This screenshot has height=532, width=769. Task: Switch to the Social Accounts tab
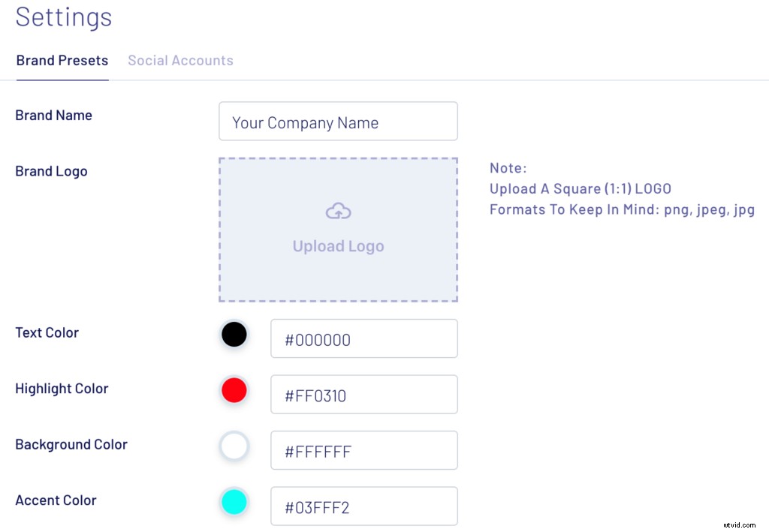tap(180, 61)
